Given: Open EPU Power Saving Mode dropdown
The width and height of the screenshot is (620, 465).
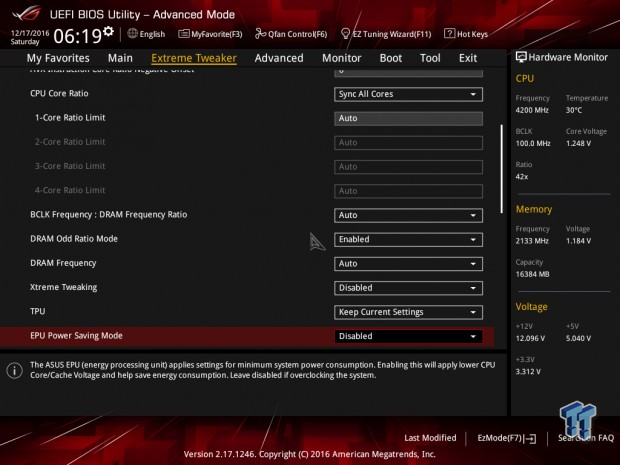Looking at the screenshot, I should pos(408,336).
